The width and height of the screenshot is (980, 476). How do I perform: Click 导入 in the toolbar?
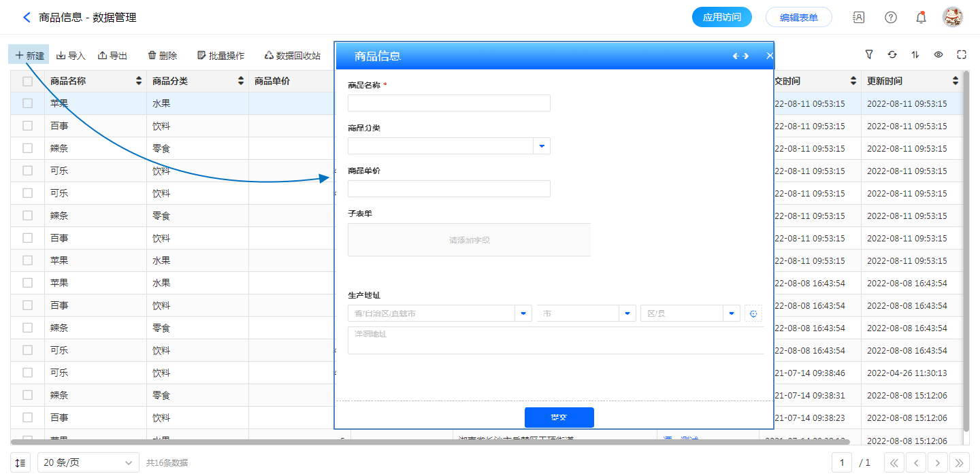[71, 56]
